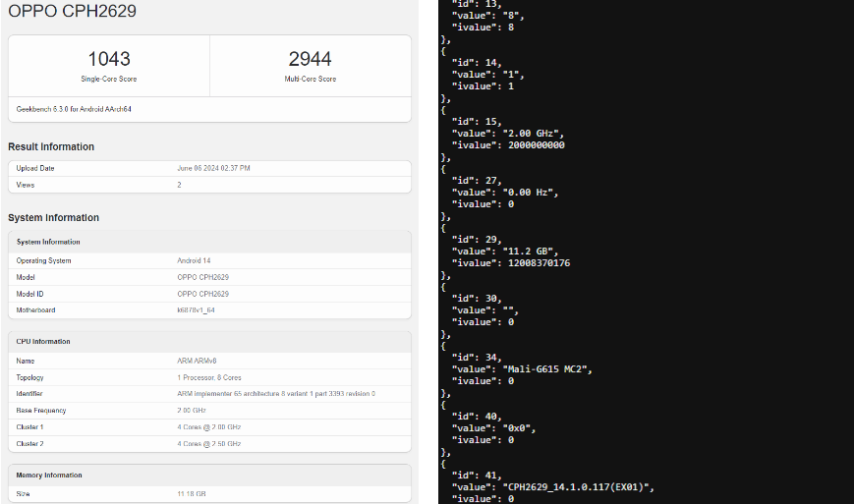Select Cluster 1 value 4 Cores @ 2.00 GHz
The height and width of the screenshot is (504, 854).
coord(208,427)
